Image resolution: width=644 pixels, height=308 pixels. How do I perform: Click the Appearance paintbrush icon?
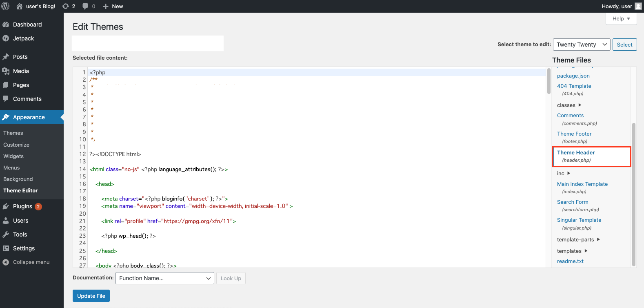click(6, 117)
